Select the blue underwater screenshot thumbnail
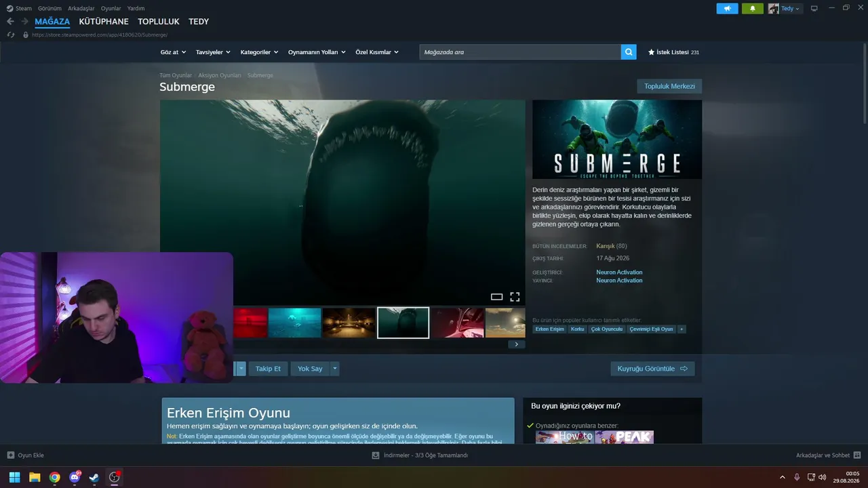The width and height of the screenshot is (868, 488). click(295, 323)
